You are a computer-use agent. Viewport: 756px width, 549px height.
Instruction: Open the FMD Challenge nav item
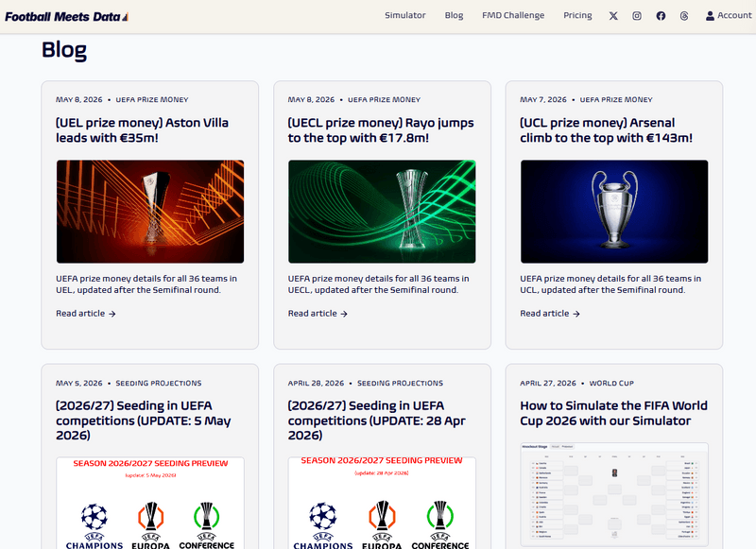[x=513, y=15]
